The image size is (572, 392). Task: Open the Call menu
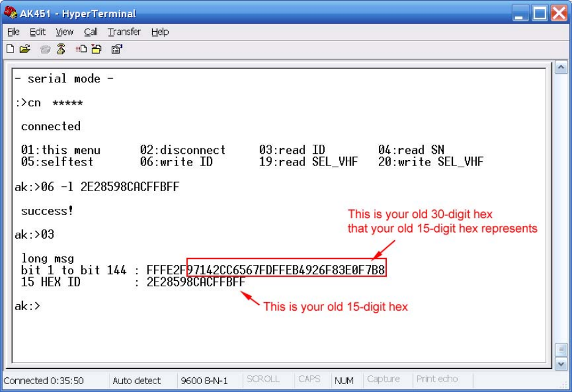tap(90, 32)
